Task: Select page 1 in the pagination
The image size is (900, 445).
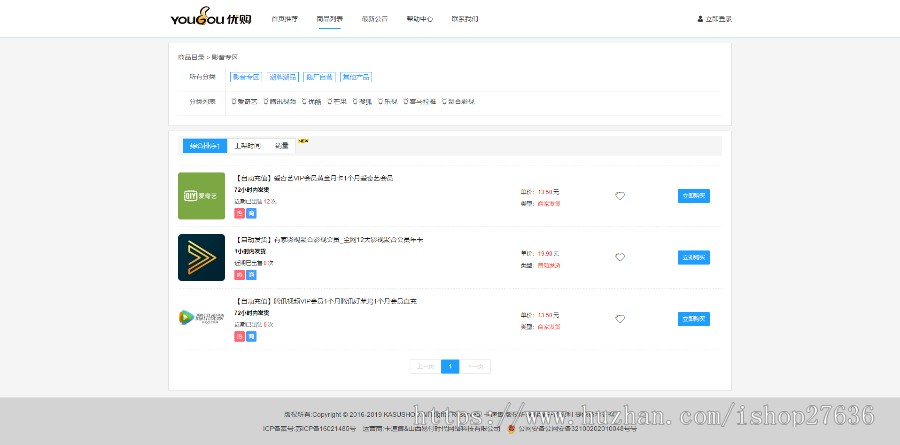Action: click(450, 366)
